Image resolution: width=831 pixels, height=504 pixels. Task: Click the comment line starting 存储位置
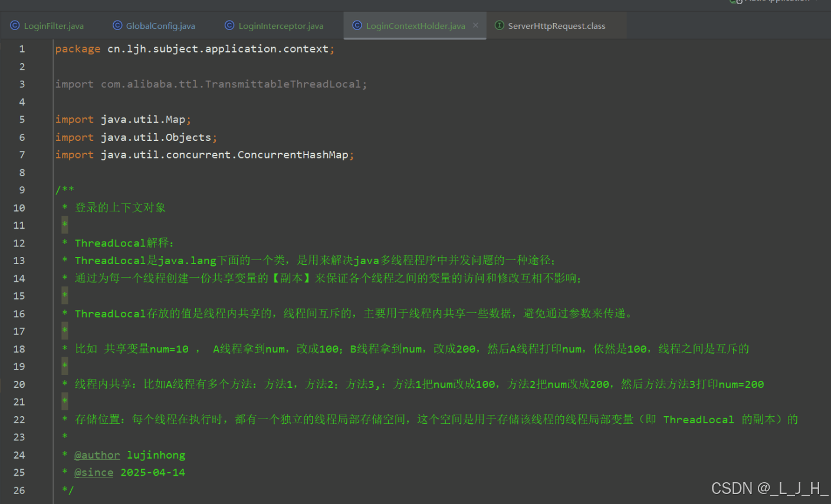point(436,420)
